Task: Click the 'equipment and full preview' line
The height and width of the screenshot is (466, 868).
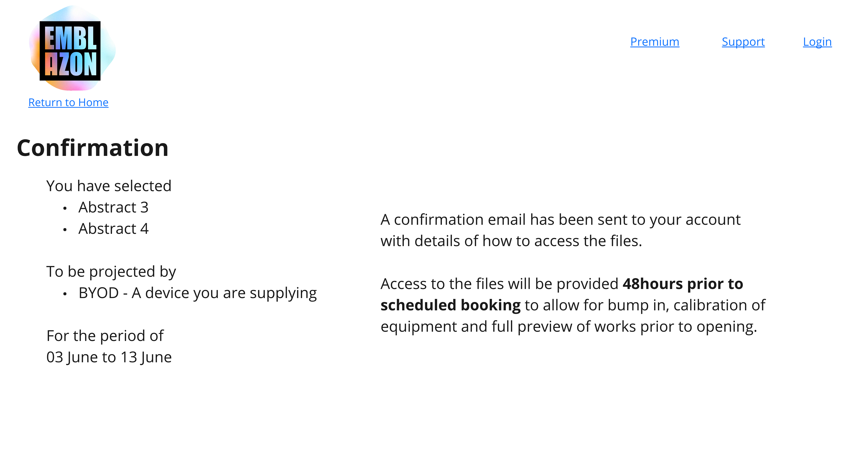Action: (569, 327)
